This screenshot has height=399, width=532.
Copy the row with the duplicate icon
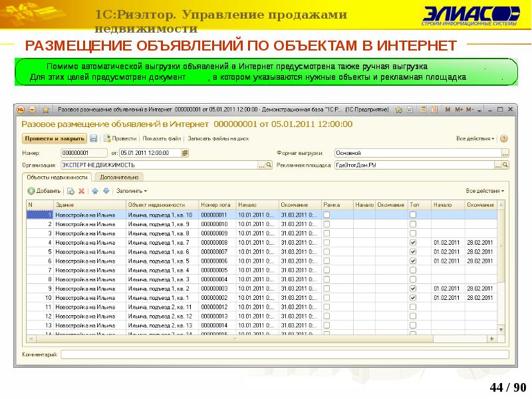coord(70,191)
